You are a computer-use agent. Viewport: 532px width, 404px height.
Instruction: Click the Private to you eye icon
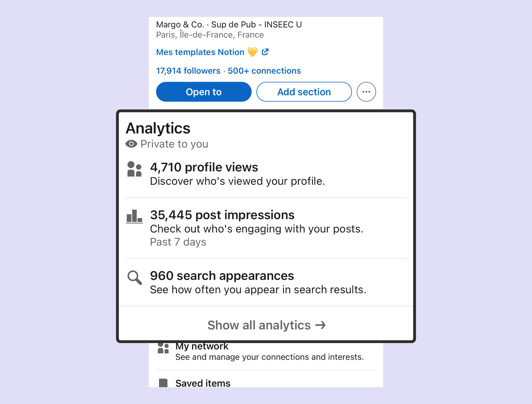[x=131, y=144]
